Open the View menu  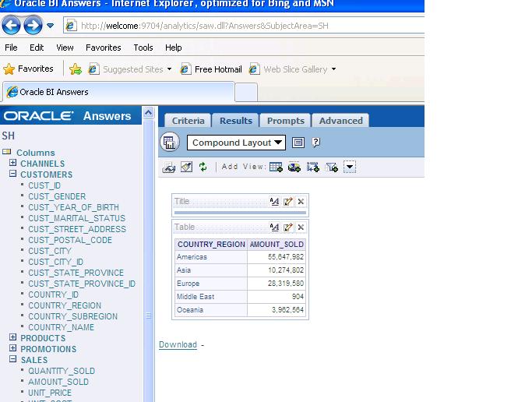point(65,48)
